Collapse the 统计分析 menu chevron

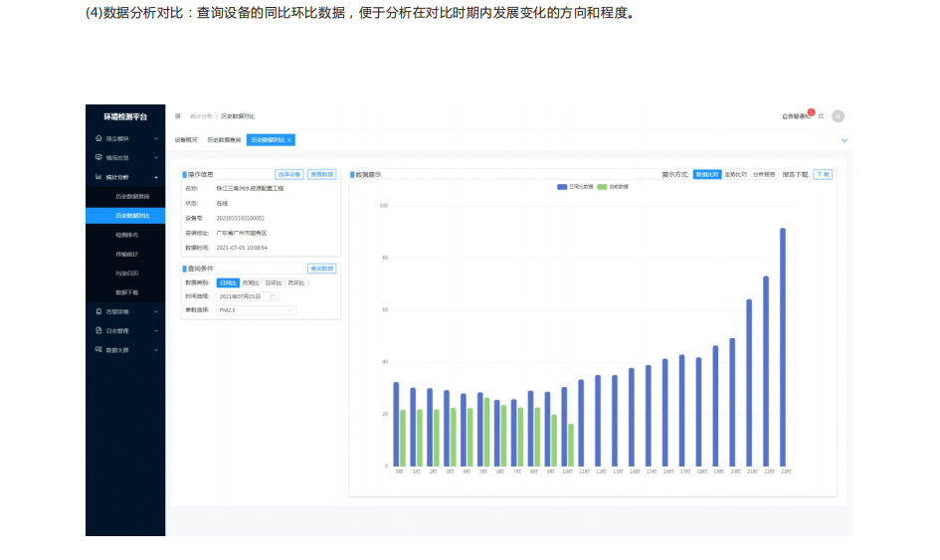point(156,177)
